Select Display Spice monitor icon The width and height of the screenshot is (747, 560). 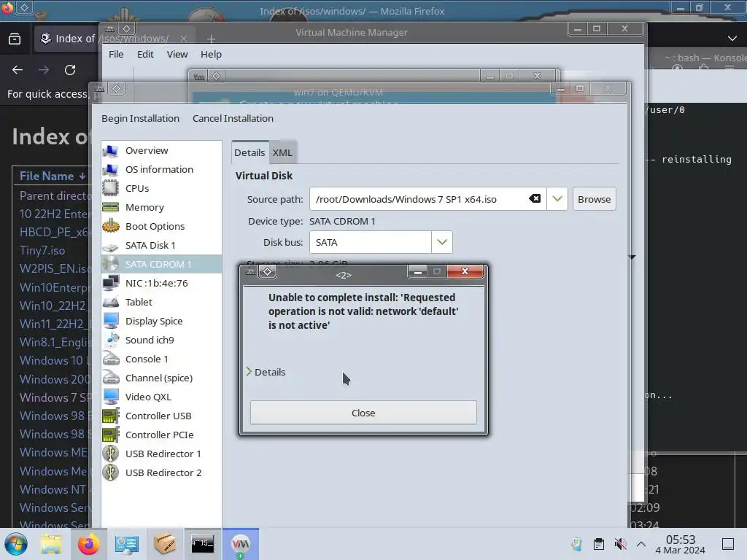pos(111,321)
